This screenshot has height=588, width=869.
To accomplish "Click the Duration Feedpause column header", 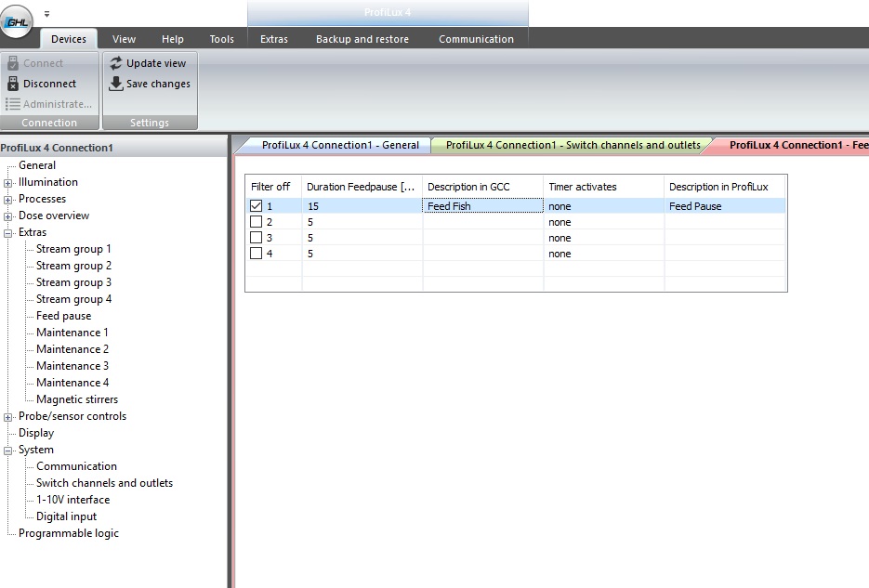I will pos(362,187).
